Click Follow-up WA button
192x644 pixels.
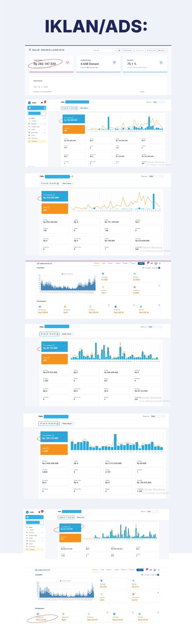[151, 50]
